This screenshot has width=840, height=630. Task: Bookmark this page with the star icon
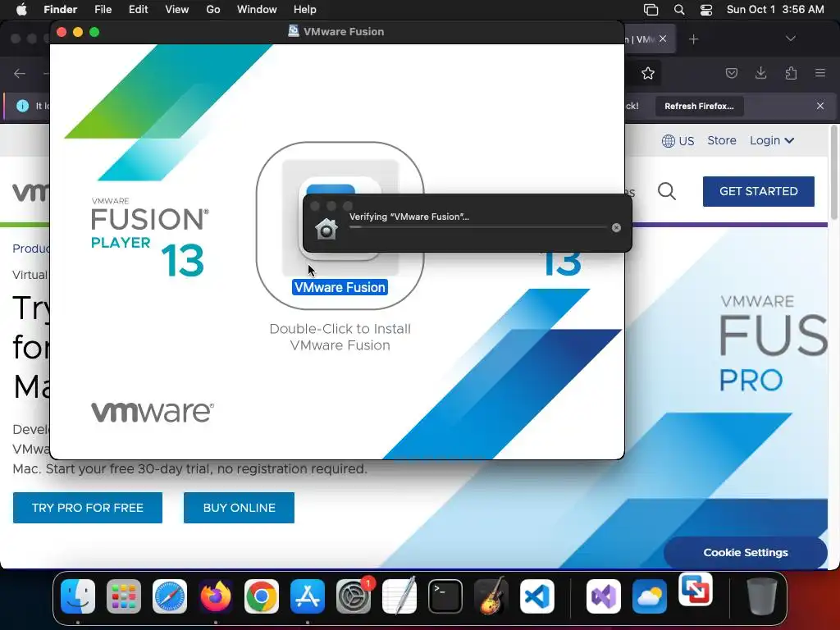(x=648, y=73)
